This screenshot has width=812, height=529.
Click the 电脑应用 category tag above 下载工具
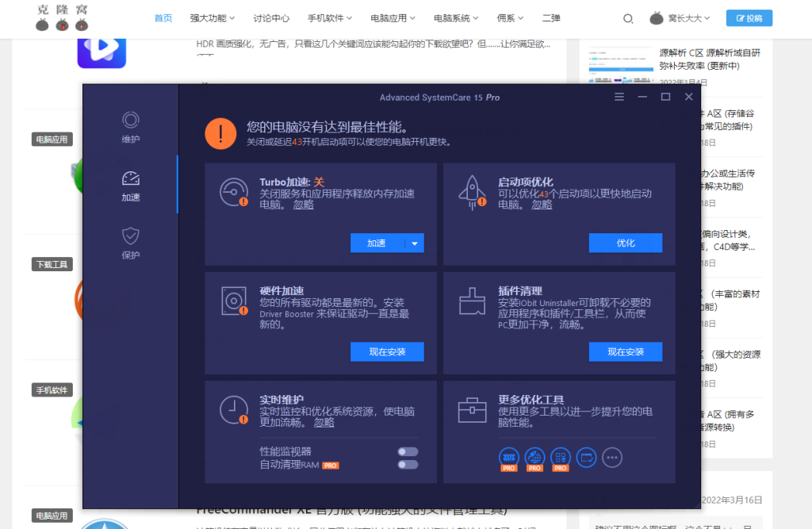point(52,139)
